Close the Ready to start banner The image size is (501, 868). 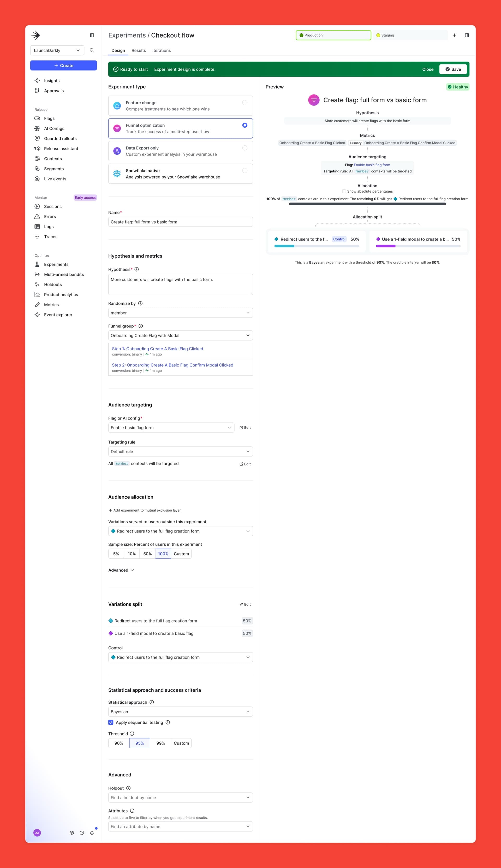(428, 69)
